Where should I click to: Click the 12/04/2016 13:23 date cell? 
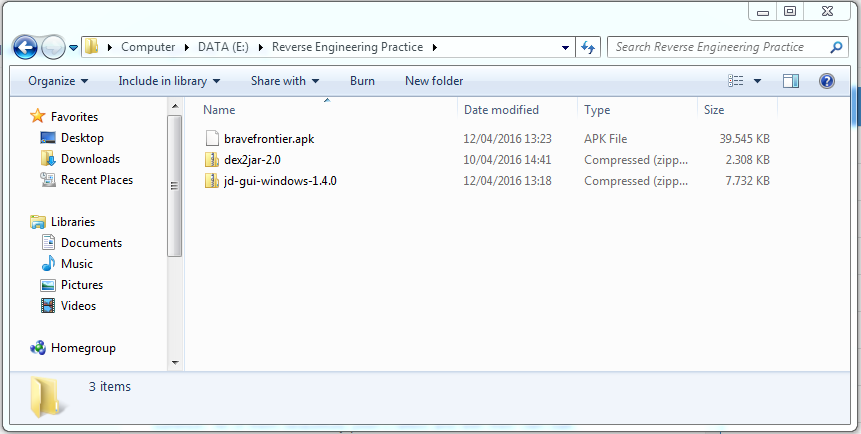pos(507,139)
